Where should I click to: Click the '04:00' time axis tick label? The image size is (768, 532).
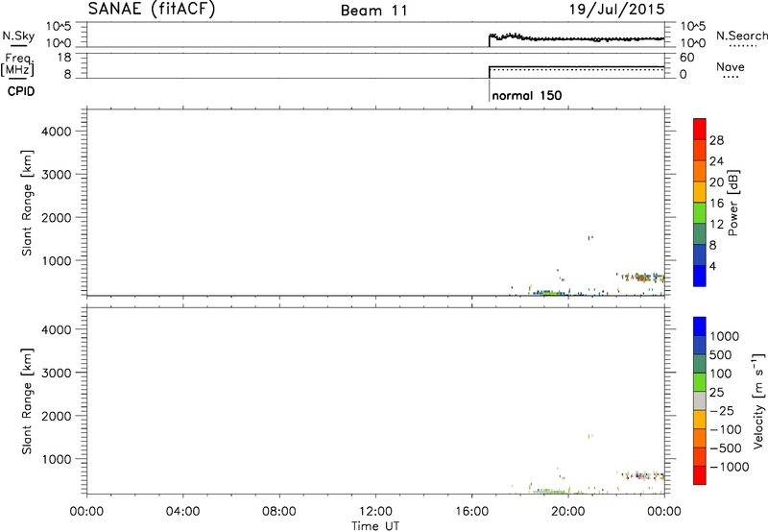pos(183,512)
